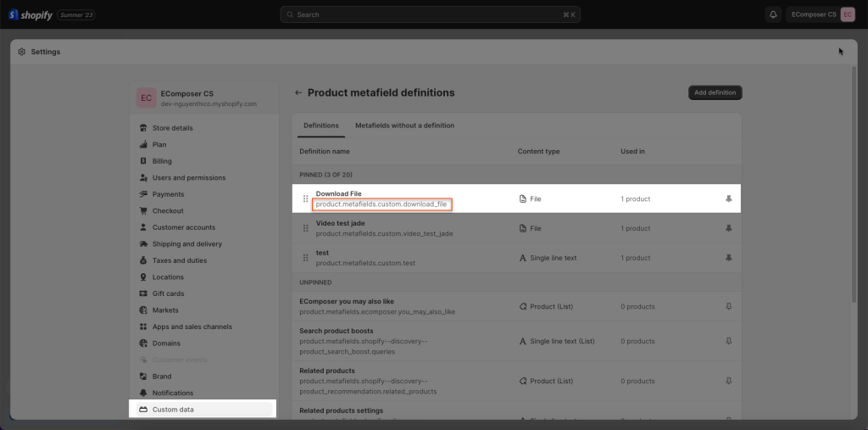Screen dimensions: 868x430
Task: Click the Brand icon
Action: 143,377
